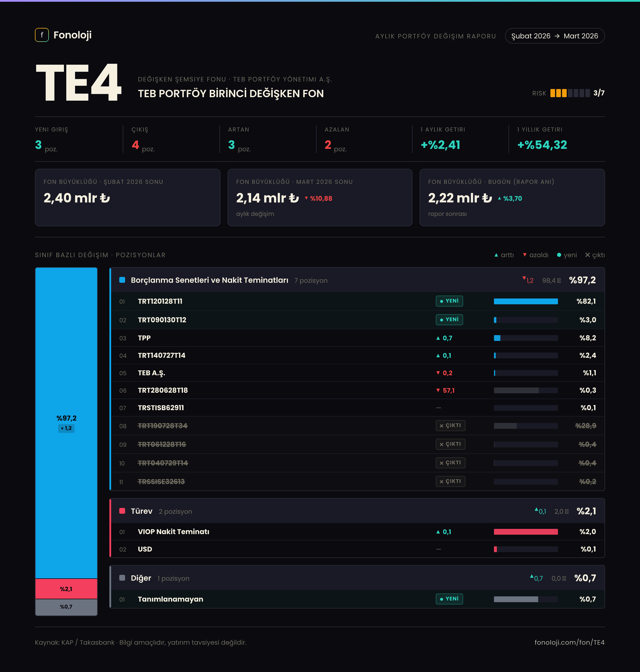Click the blue swatch beside Borçlanma Senetleri
The width and height of the screenshot is (640, 672).
[122, 280]
